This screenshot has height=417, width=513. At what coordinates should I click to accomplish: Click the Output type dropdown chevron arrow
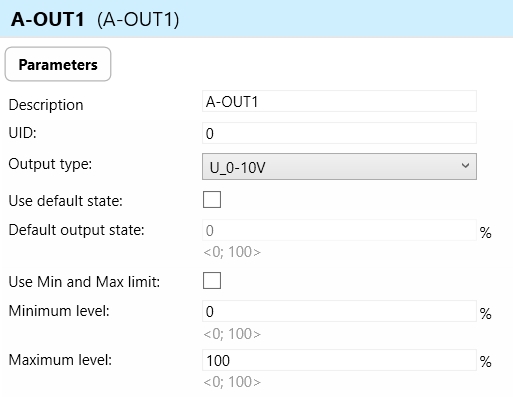[x=466, y=166]
